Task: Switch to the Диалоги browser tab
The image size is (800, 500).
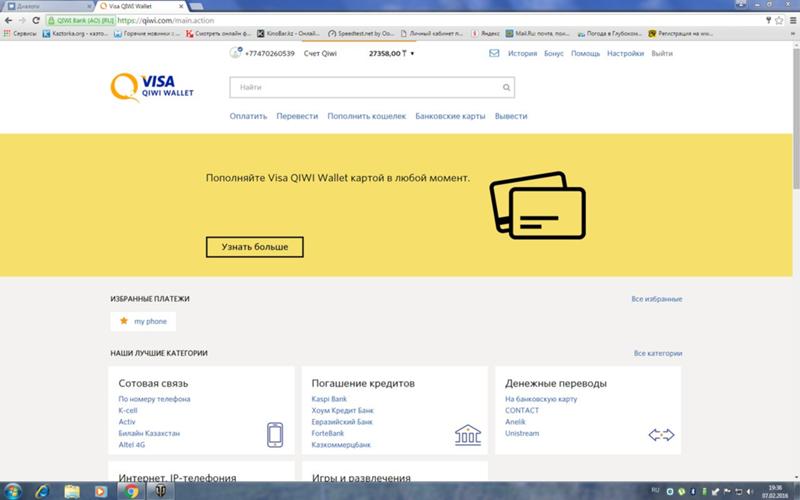Action: [x=47, y=6]
